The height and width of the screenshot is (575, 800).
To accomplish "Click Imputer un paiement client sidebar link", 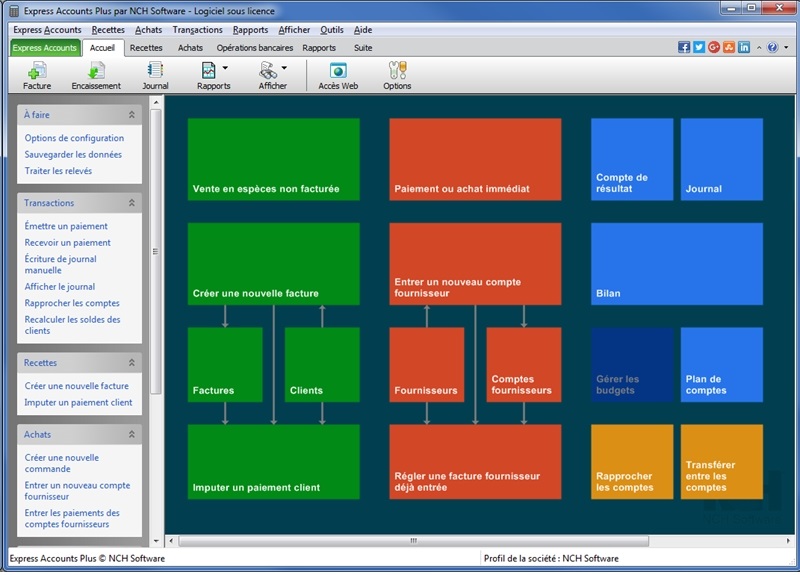I will point(78,403).
